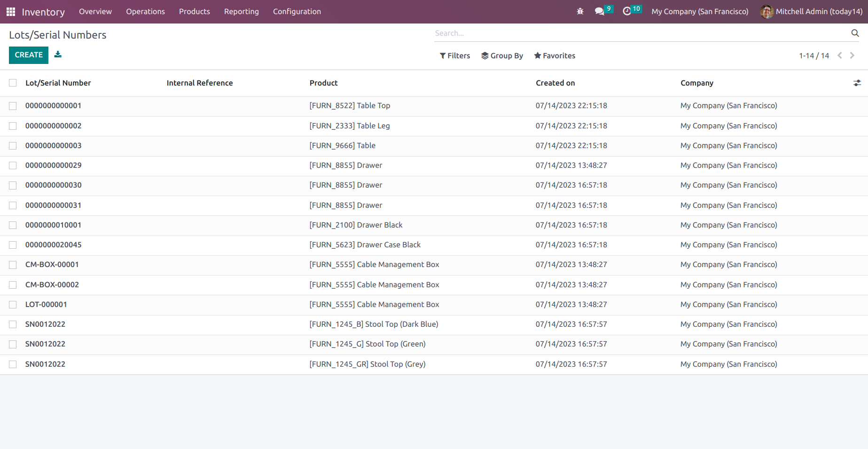Viewport: 868px width, 449px height.
Task: Click the bug/debug icon in the top bar
Action: click(x=580, y=11)
